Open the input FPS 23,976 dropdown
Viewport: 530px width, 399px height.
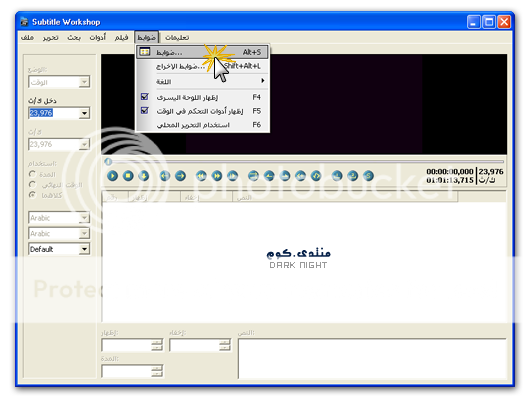click(84, 113)
